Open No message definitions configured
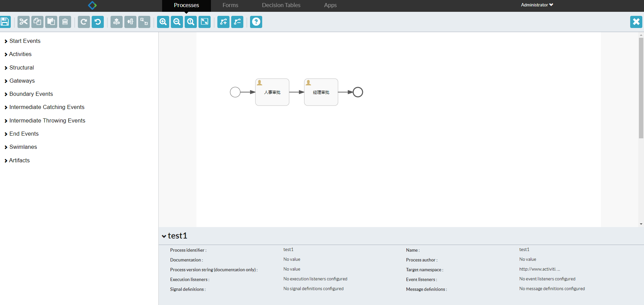644x305 pixels. point(552,289)
